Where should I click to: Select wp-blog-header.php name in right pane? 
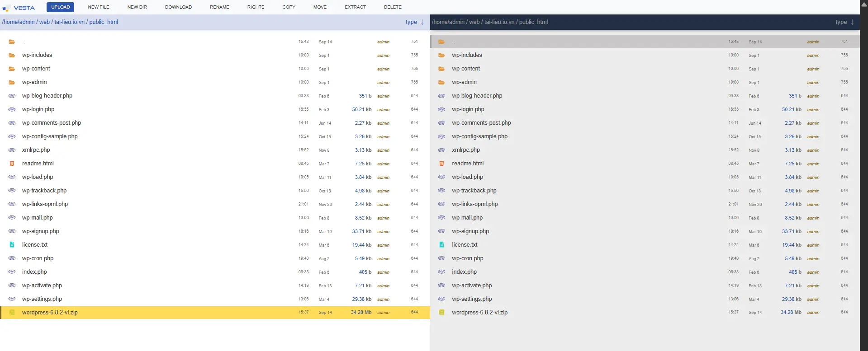[477, 96]
